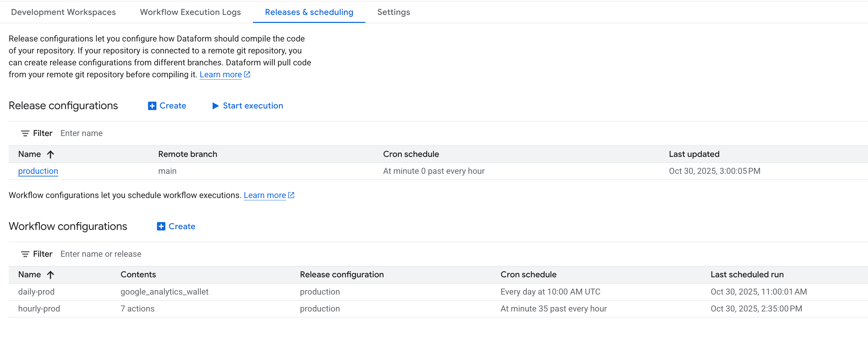This screenshot has width=868, height=337.
Task: Click external link icon after release Learn more
Action: pos(247,75)
